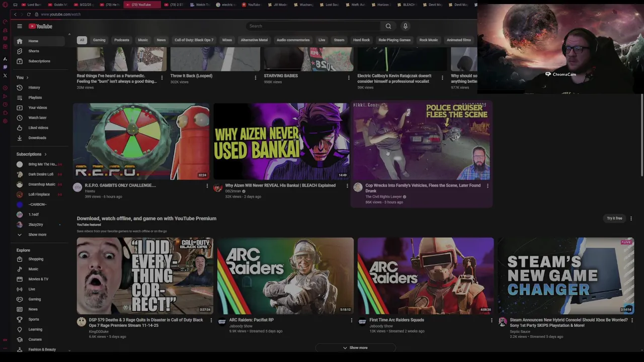Open options for STARVING BABIES video
Image resolution: width=644 pixels, height=362 pixels.
click(x=349, y=78)
